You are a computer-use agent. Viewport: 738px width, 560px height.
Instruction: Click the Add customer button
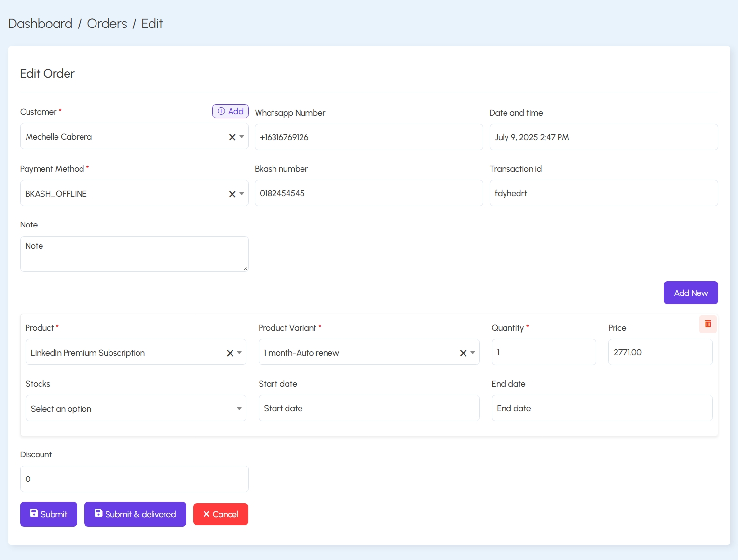tap(231, 111)
